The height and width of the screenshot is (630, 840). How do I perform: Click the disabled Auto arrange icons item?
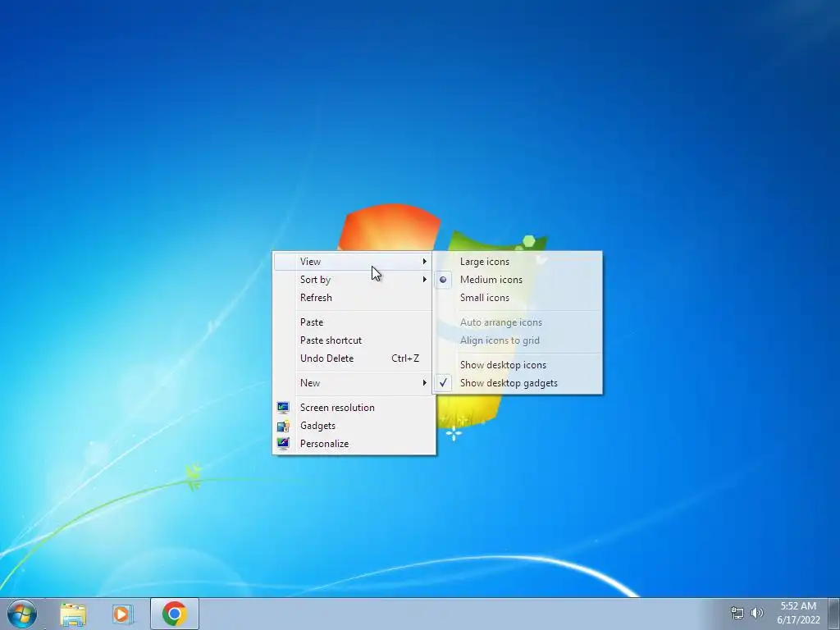tap(518, 322)
